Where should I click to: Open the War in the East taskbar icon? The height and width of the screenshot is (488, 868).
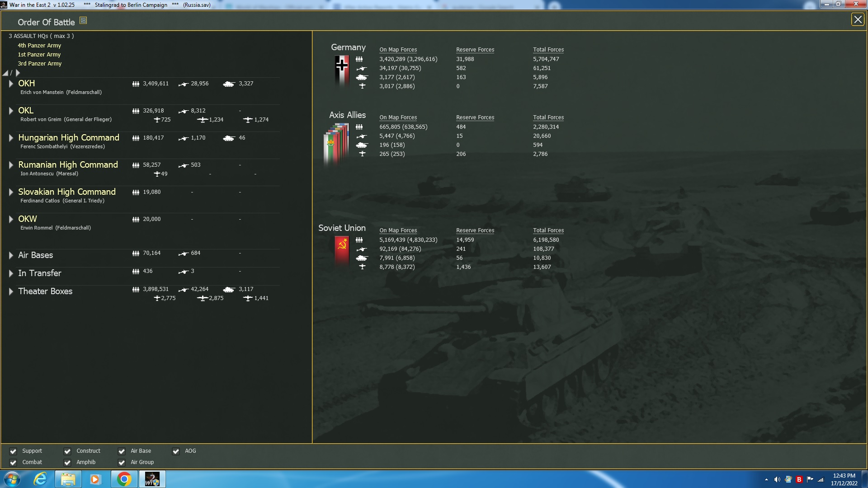[152, 479]
